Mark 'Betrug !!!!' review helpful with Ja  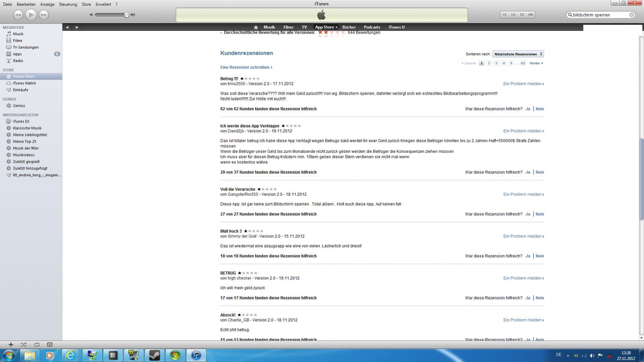[x=528, y=109]
